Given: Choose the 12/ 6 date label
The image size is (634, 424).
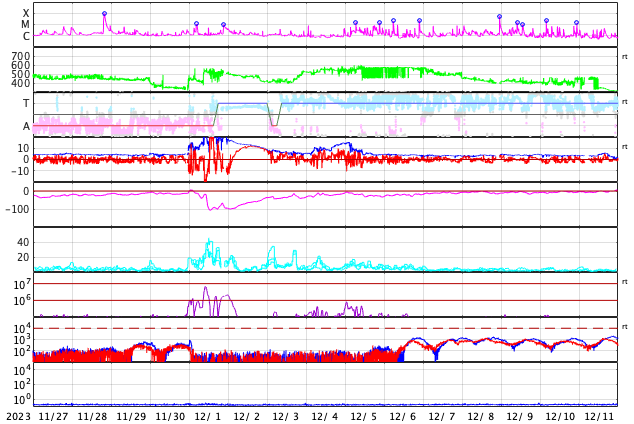Looking at the screenshot, I should click(x=403, y=417).
